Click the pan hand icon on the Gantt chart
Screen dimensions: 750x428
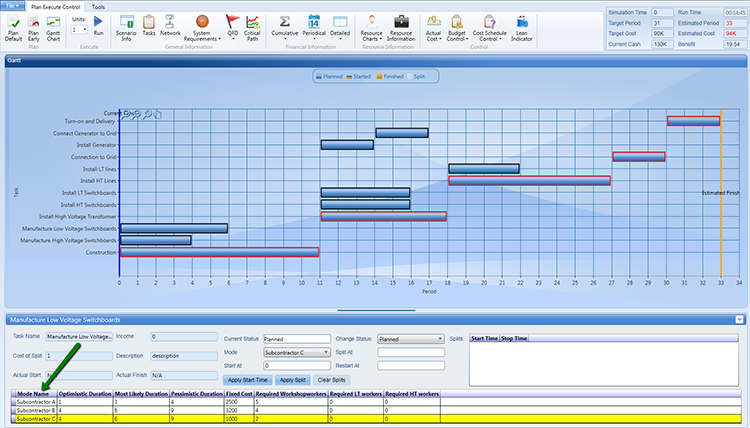[x=157, y=114]
